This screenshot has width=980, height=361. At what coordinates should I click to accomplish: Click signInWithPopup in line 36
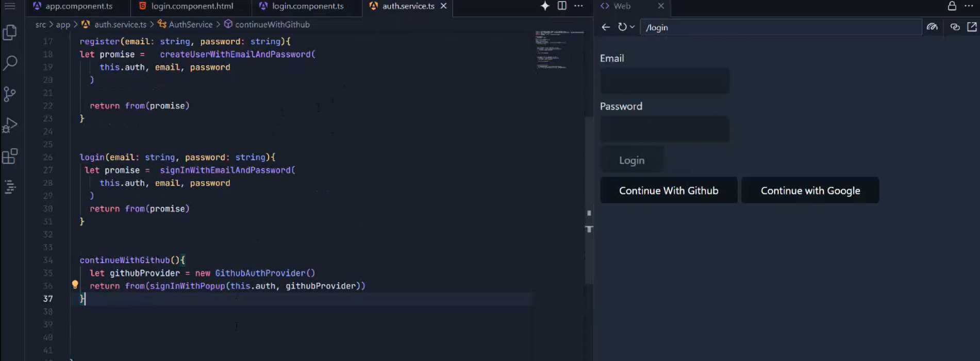click(188, 286)
